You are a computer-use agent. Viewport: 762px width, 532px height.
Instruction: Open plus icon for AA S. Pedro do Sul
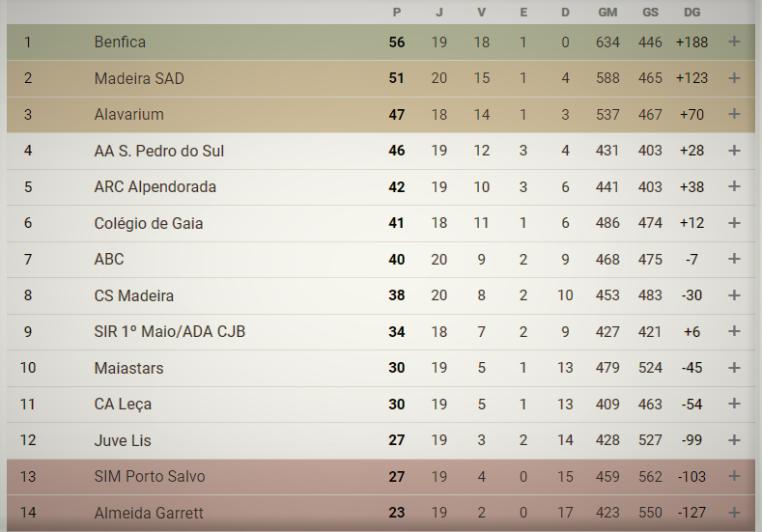coord(734,151)
